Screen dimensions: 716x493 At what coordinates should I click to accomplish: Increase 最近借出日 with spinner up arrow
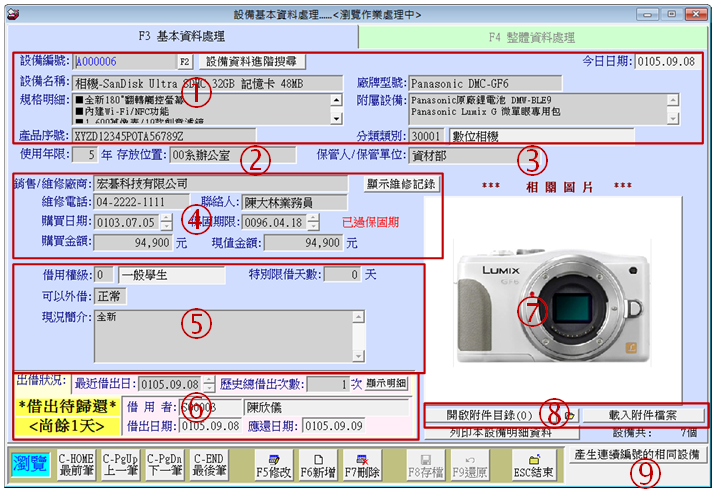tap(209, 380)
